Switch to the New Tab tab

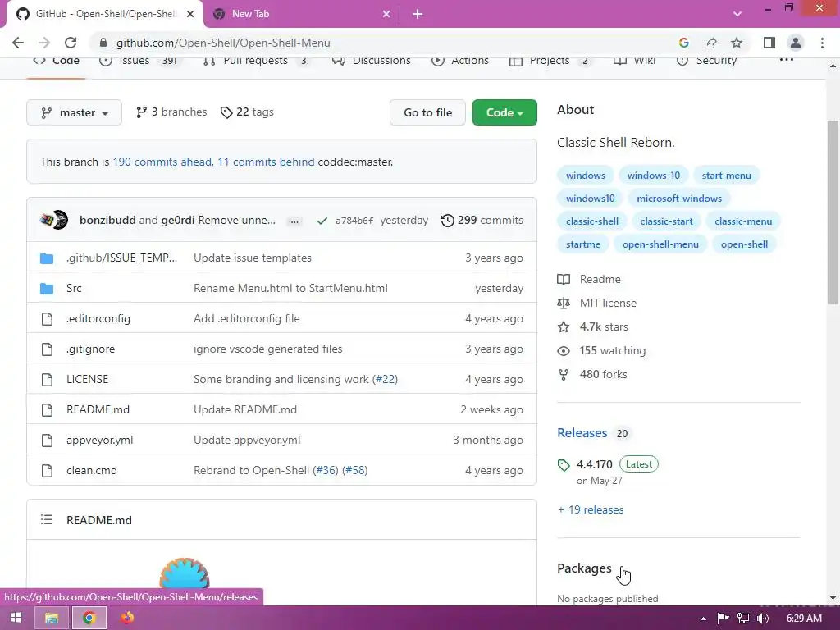301,15
